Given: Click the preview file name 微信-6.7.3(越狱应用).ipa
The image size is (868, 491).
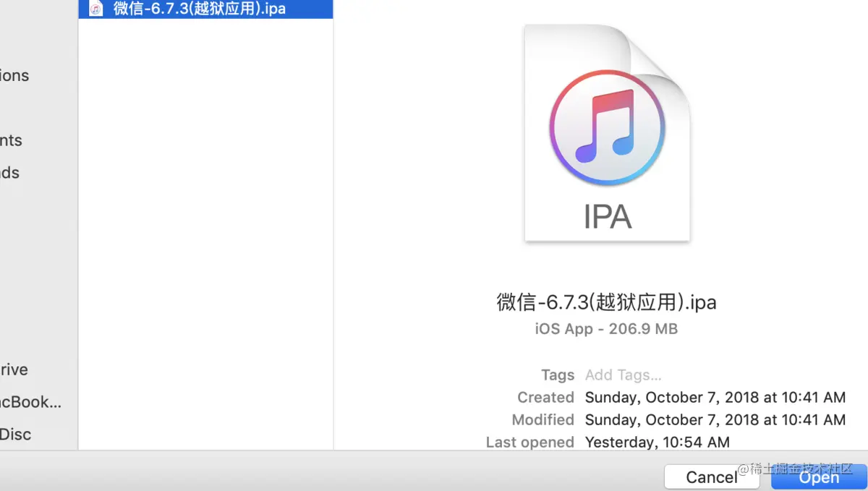Looking at the screenshot, I should click(606, 302).
